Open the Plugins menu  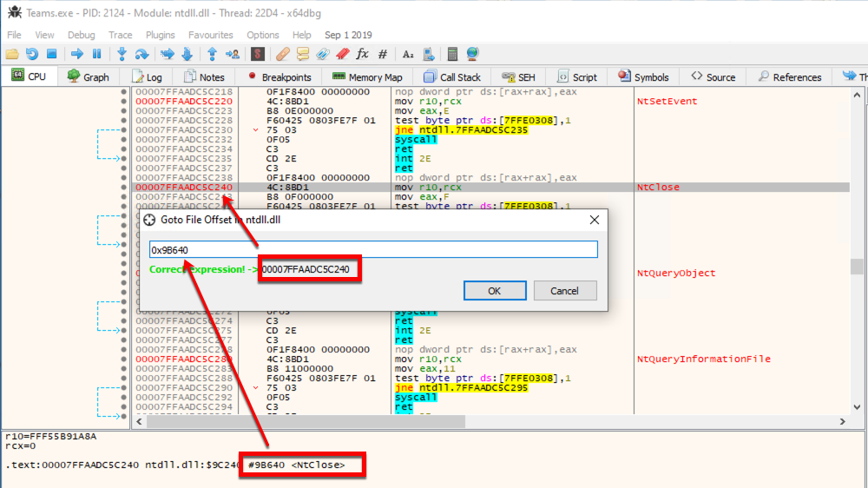click(161, 35)
